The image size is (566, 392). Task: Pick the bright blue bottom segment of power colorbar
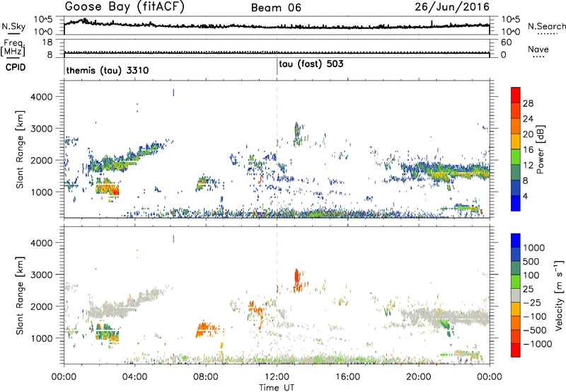(516, 204)
